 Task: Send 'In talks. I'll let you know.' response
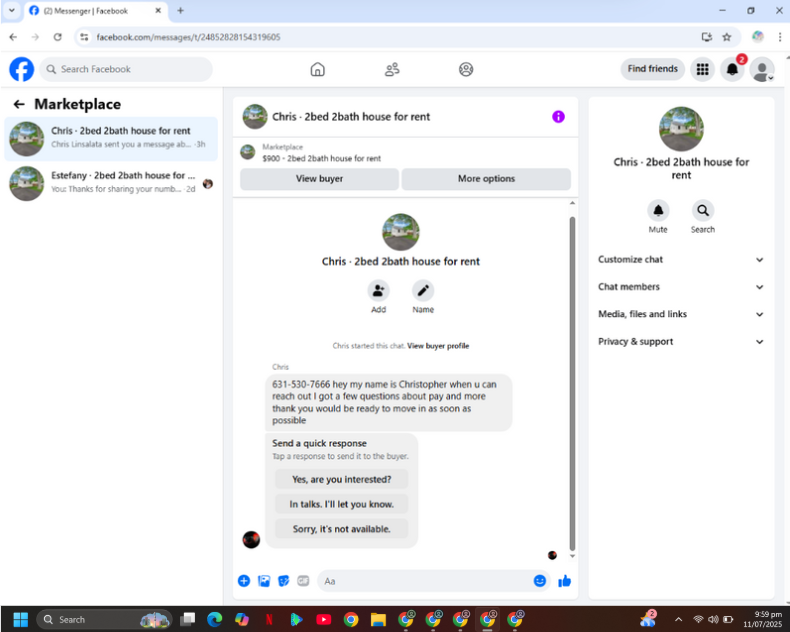(x=342, y=504)
